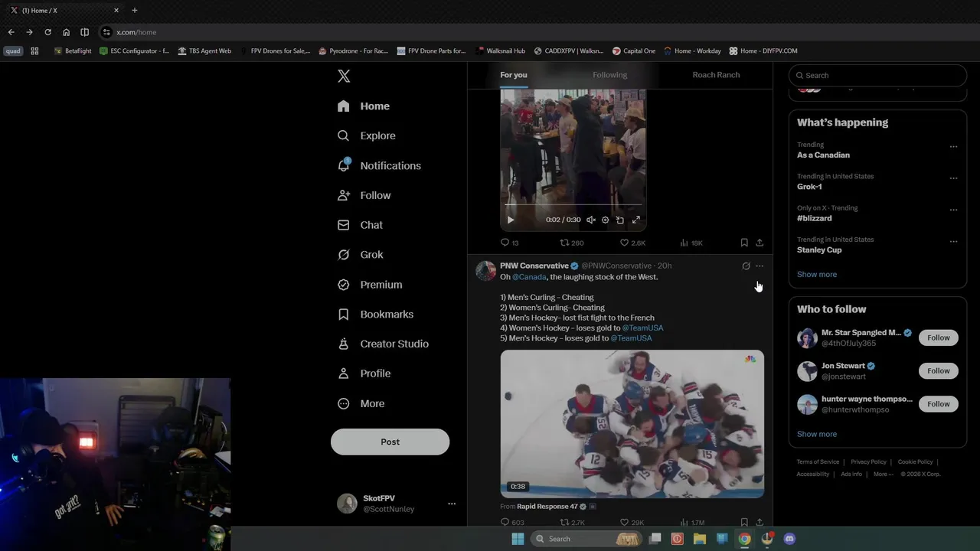View analytics of the 18K views post
The width and height of the screenshot is (980, 551).
click(691, 243)
